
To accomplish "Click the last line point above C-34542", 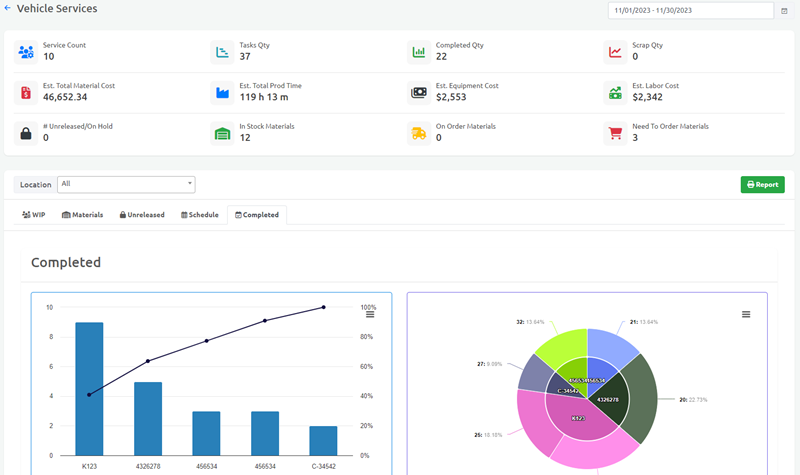I will [x=323, y=307].
